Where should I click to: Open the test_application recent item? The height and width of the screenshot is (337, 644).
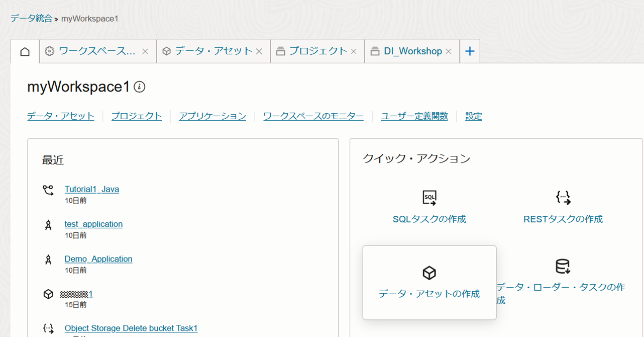point(93,224)
